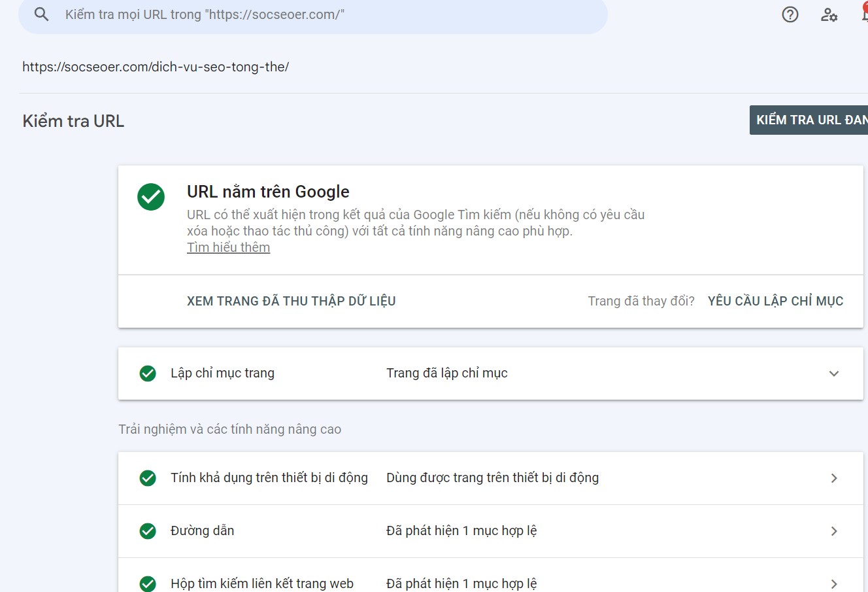The width and height of the screenshot is (868, 592).
Task: Click the Đường dẫn label
Action: click(x=202, y=531)
